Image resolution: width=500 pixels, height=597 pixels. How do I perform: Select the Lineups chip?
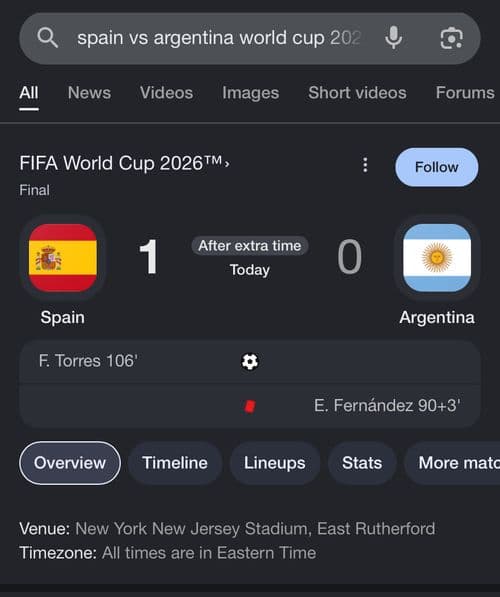pos(275,463)
